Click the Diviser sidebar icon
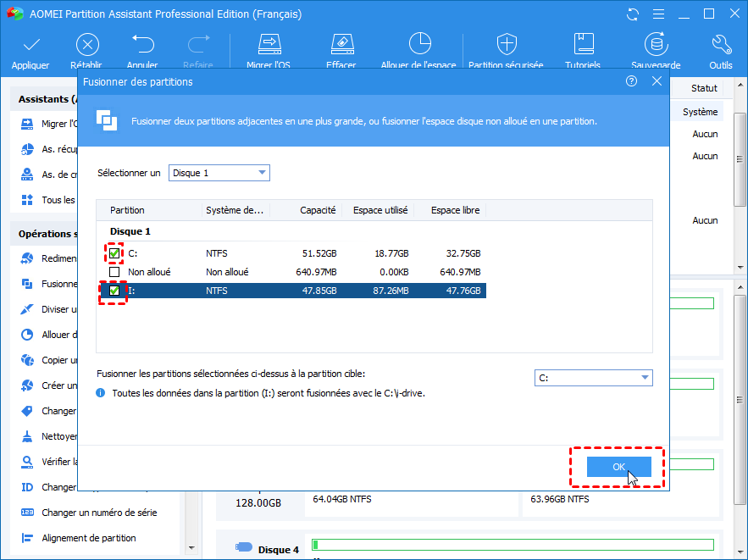Viewport: 748px width, 560px height. coord(27,309)
